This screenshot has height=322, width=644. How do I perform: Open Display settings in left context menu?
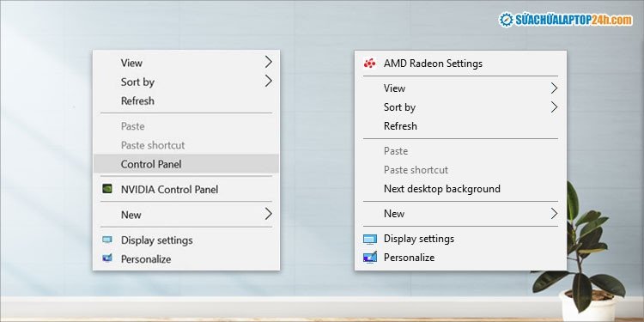coord(186,240)
